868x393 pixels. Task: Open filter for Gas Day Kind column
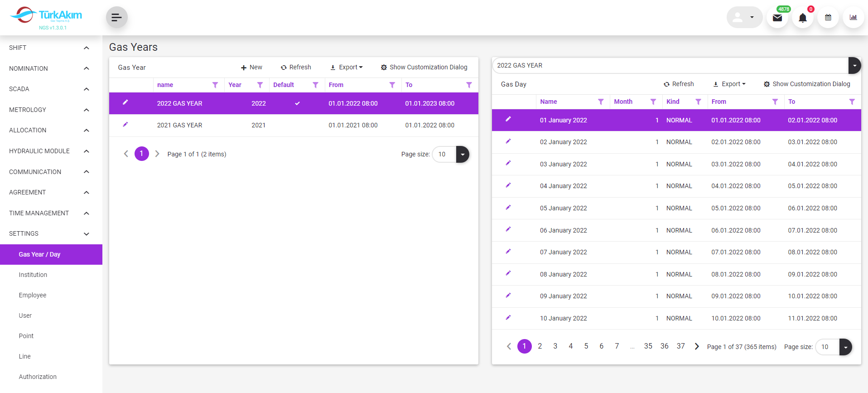(698, 102)
